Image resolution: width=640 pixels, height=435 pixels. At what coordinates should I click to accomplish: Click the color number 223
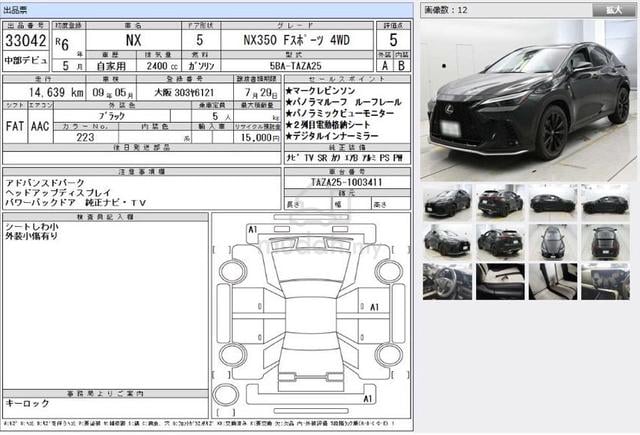click(x=85, y=138)
